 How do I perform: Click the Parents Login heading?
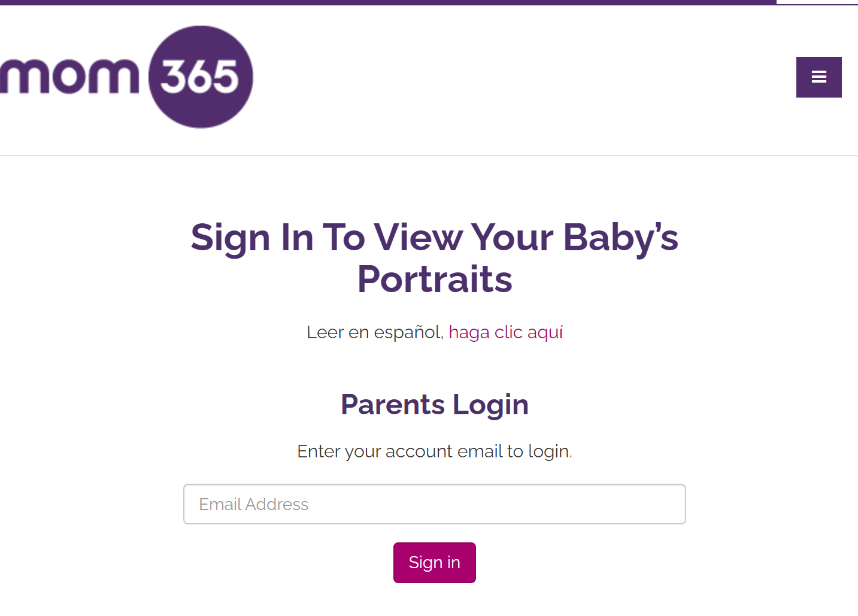point(434,404)
